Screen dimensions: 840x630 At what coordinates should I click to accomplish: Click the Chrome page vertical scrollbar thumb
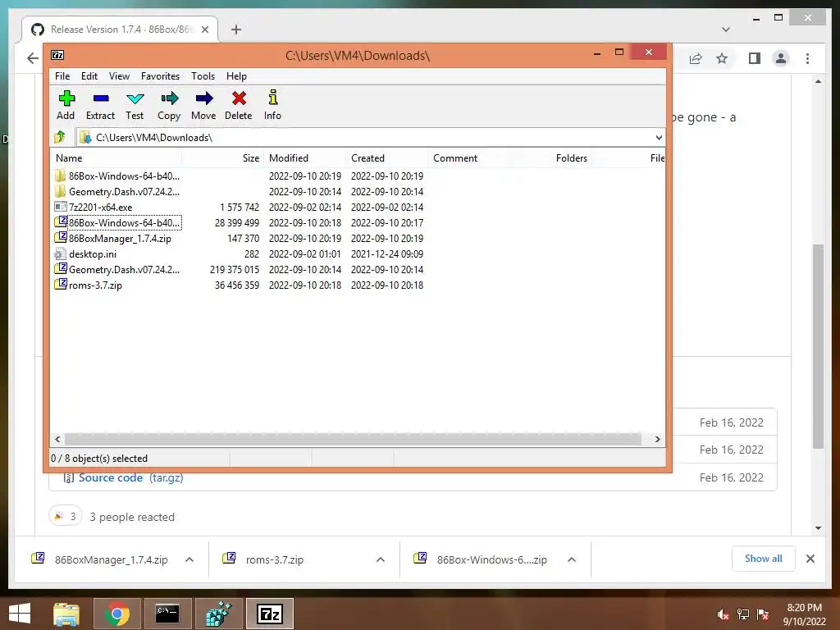(818, 345)
